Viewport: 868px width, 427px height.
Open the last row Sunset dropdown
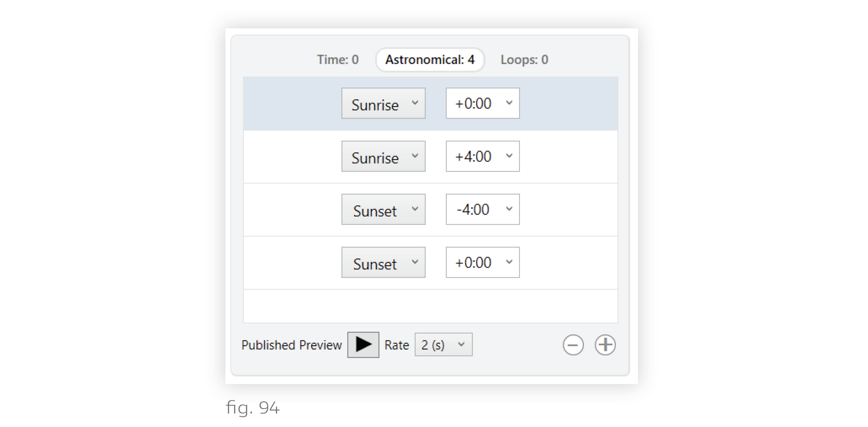click(383, 263)
